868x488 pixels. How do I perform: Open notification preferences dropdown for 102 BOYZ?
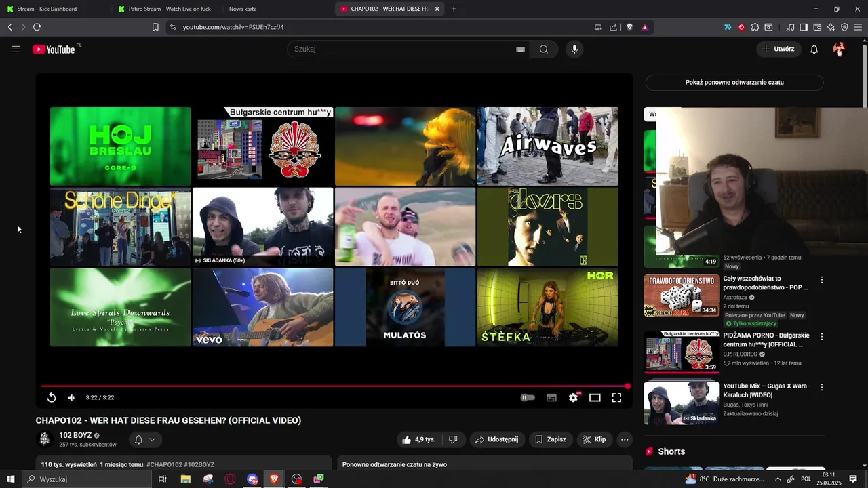coord(144,439)
